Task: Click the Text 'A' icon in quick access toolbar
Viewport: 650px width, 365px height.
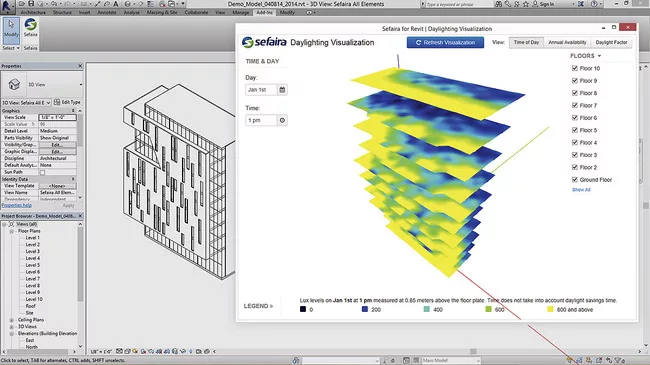Action: coord(116,4)
